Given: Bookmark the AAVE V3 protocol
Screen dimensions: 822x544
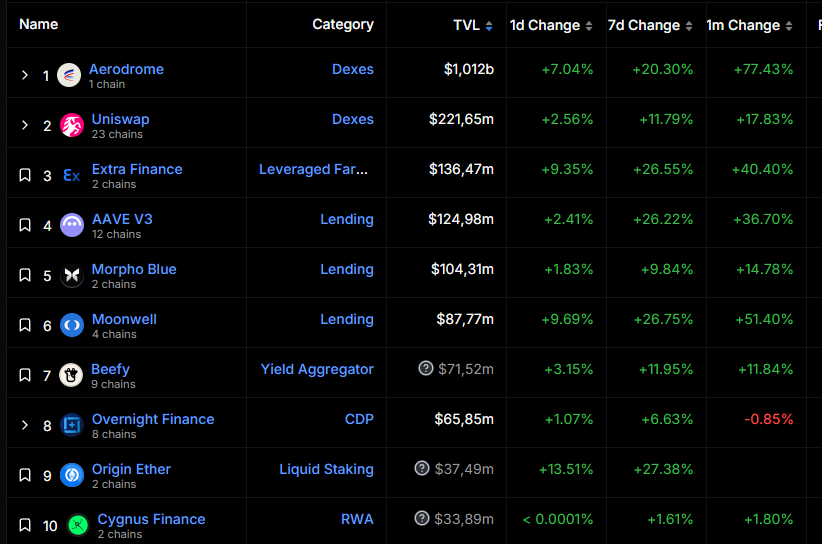Looking at the screenshot, I should tap(25, 225).
